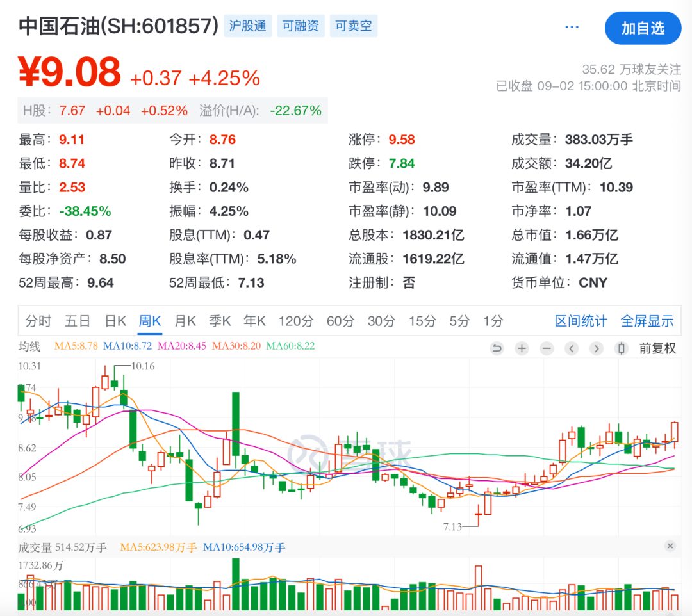Open the three-dot more options menu

(x=572, y=28)
